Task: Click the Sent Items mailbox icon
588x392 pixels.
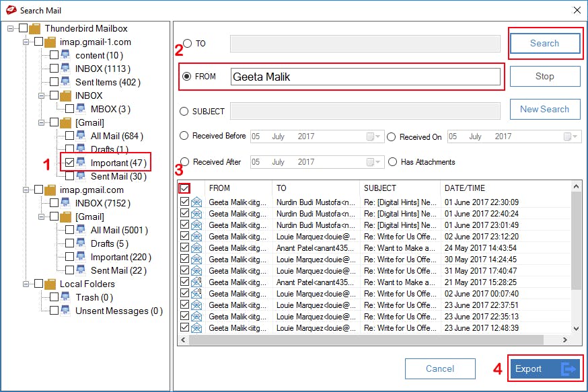Action: pos(66,82)
